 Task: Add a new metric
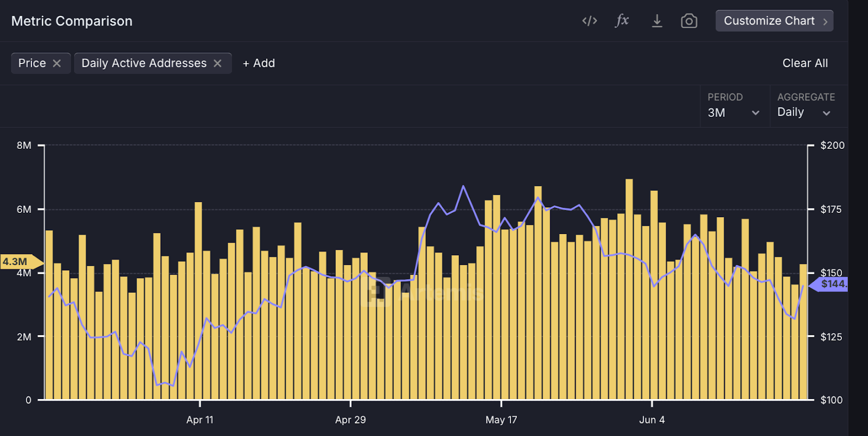tap(259, 64)
